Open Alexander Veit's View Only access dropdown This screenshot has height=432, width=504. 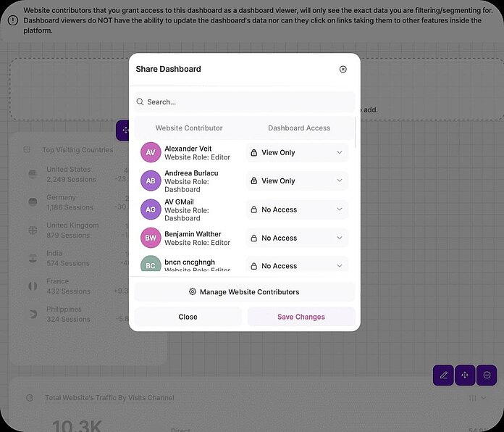(297, 153)
